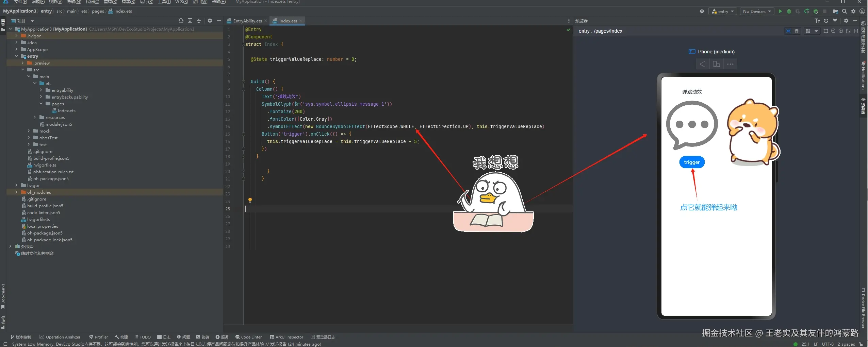This screenshot has height=347, width=868.
Task: Locate opened file in project tree
Action: pos(181,21)
